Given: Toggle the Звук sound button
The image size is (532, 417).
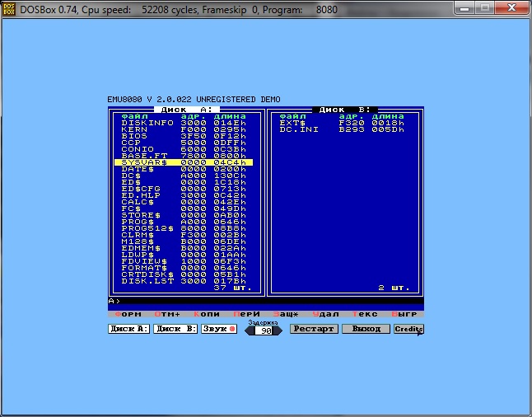Looking at the screenshot, I should (218, 329).
